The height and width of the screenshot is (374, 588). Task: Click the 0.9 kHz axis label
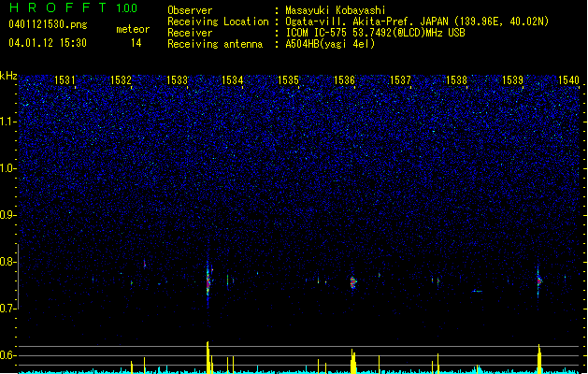click(7, 215)
